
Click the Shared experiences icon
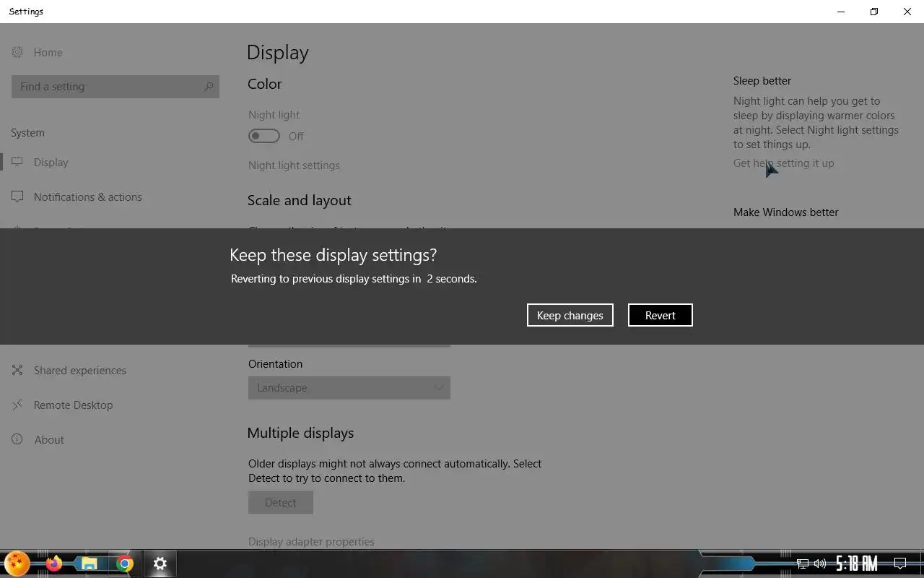point(17,370)
